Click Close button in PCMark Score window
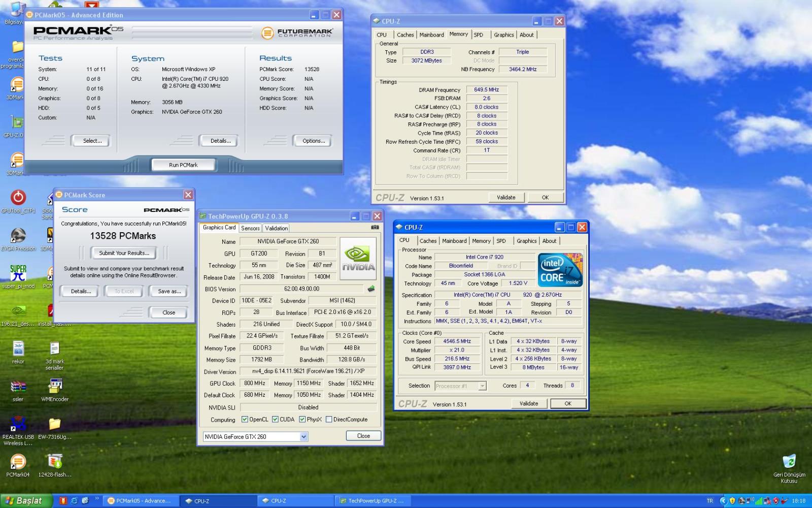This screenshot has width=812, height=508. (x=169, y=313)
